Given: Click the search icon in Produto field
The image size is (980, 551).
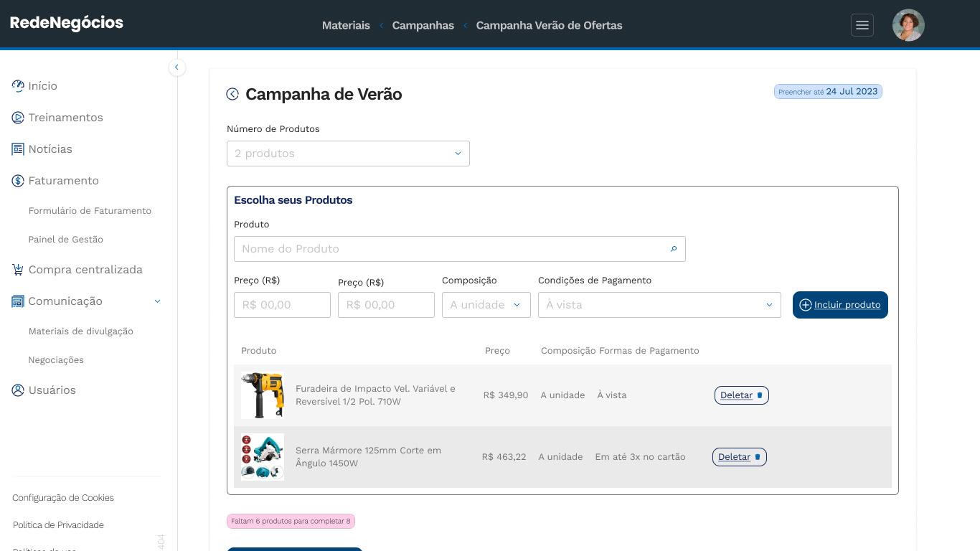Looking at the screenshot, I should 674,249.
